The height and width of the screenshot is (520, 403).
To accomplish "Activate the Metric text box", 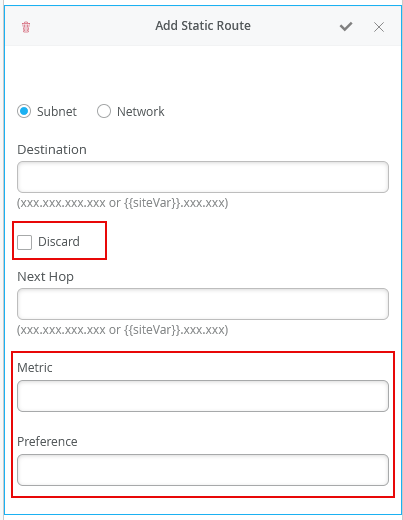I will tap(203, 396).
